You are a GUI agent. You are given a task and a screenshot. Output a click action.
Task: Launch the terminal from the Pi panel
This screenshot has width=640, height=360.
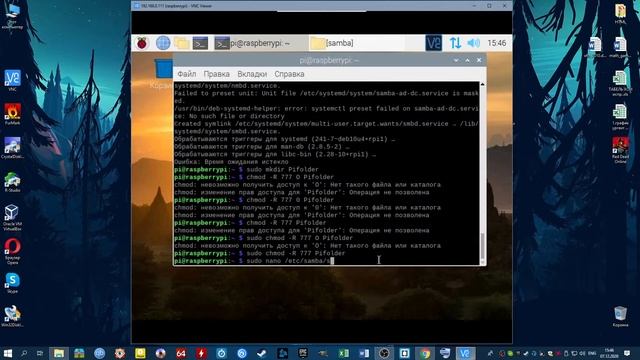[200, 43]
